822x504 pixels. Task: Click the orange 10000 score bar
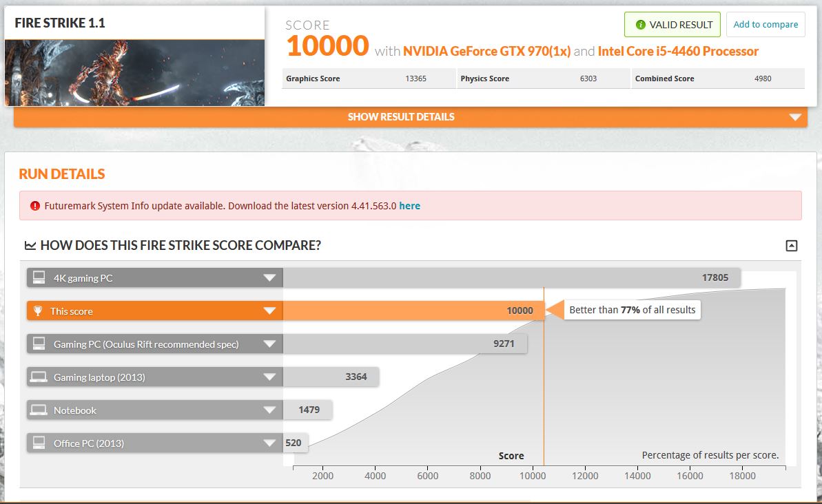click(x=413, y=311)
